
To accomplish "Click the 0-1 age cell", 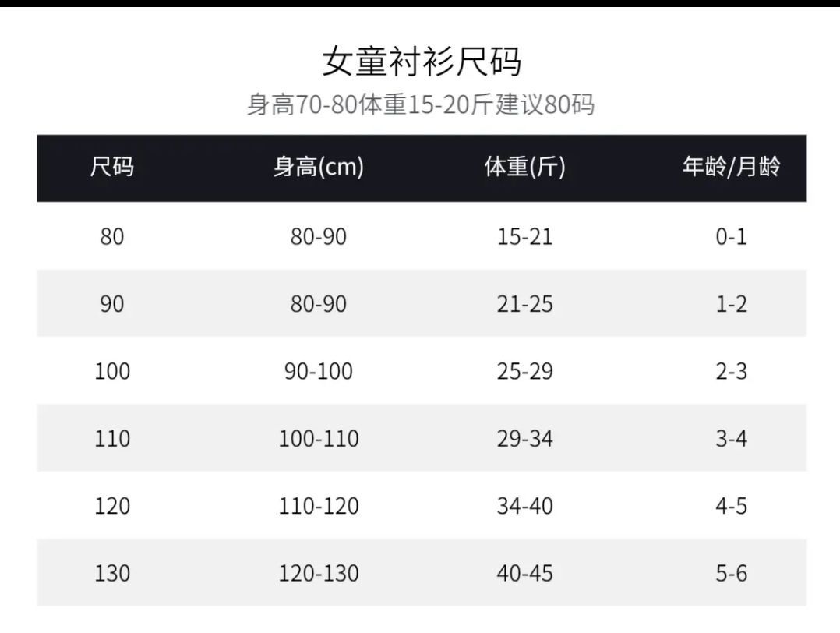I will [x=731, y=236].
